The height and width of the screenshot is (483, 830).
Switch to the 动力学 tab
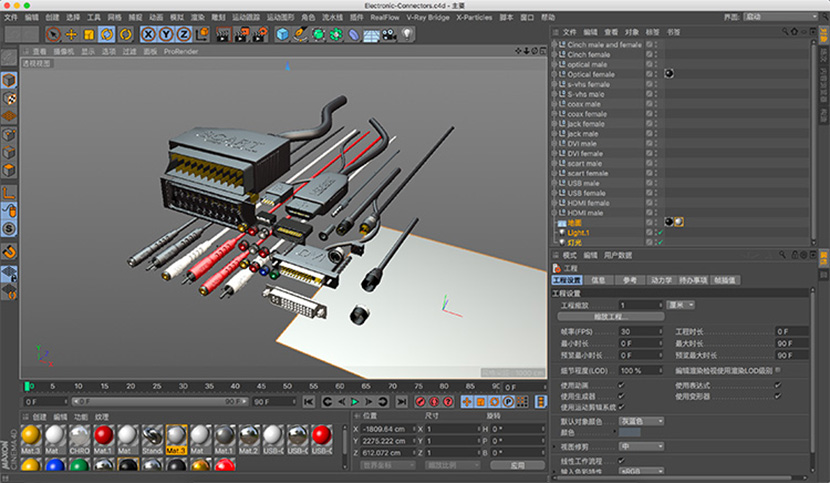pos(661,280)
